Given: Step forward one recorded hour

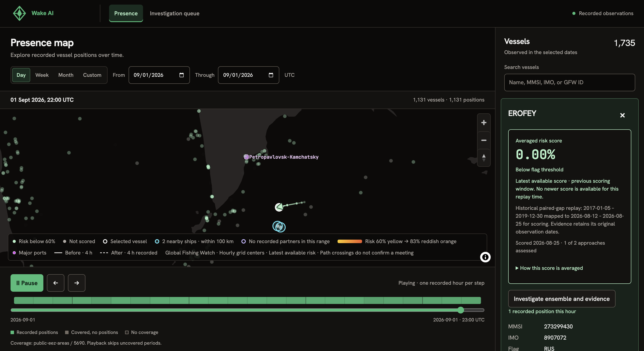Looking at the screenshot, I should [x=76, y=283].
